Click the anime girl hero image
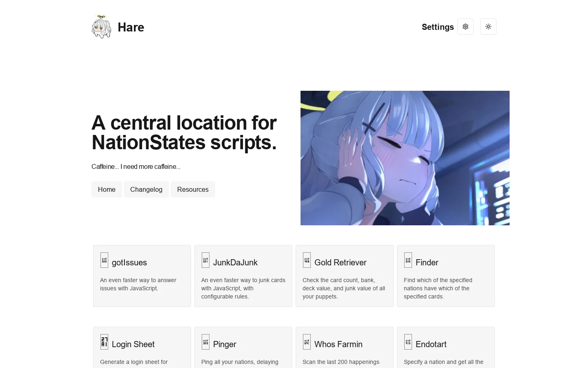The width and height of the screenshot is (588, 368). 405,158
